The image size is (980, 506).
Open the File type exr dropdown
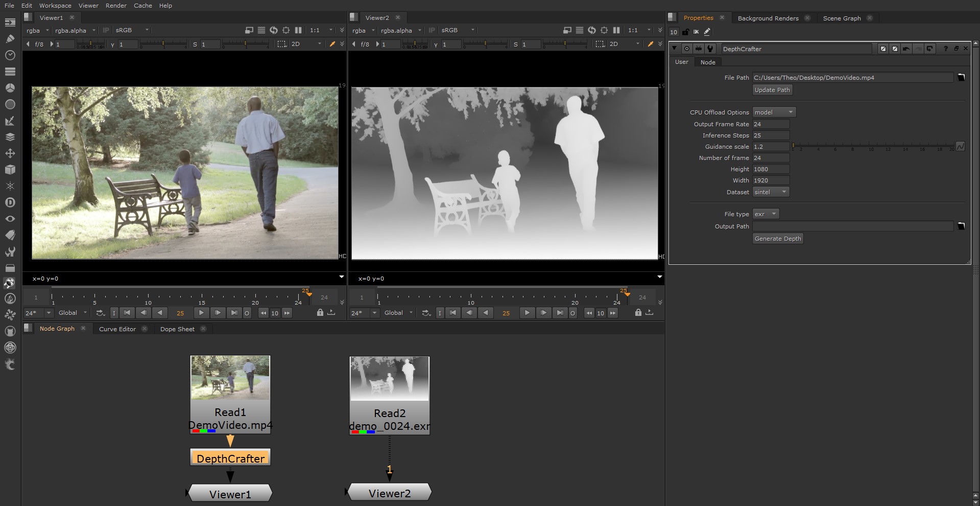tap(766, 214)
